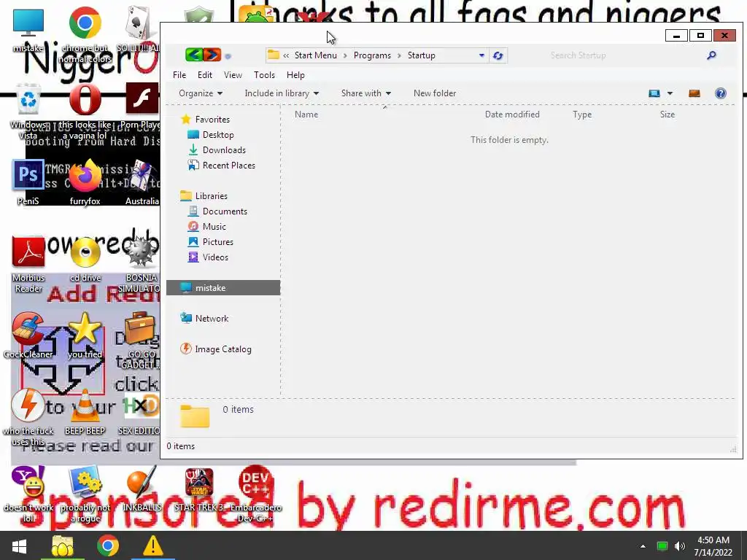The image size is (747, 560).
Task: Open the 'BEEP BEEP' VLC cone icon
Action: point(85,405)
